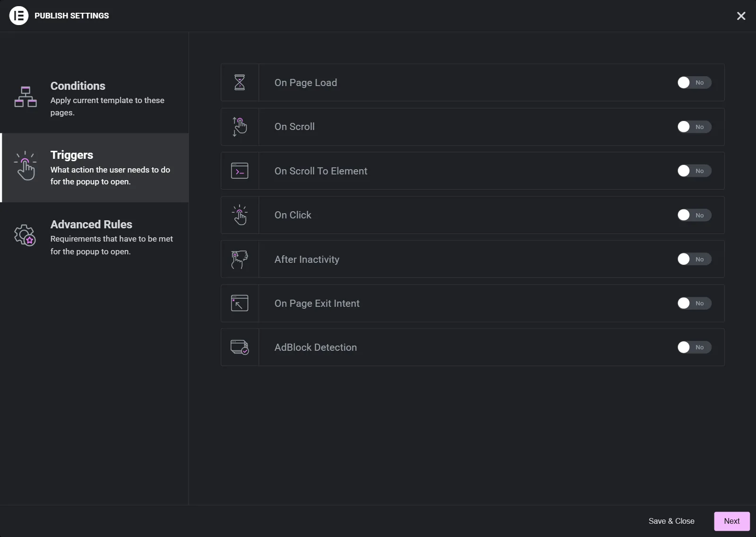Select the Triggers tab heading
The width and height of the screenshot is (756, 537).
72,155
